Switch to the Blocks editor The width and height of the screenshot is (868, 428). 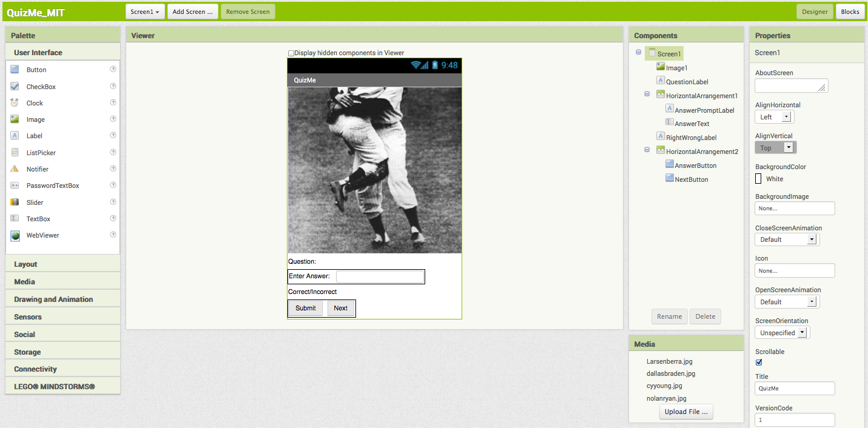pos(850,12)
